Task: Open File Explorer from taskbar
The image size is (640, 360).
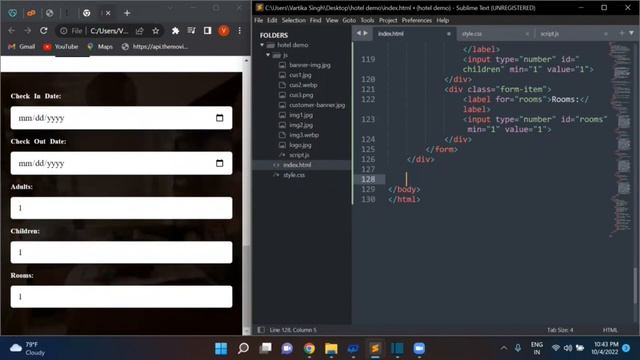Action: [x=331, y=349]
